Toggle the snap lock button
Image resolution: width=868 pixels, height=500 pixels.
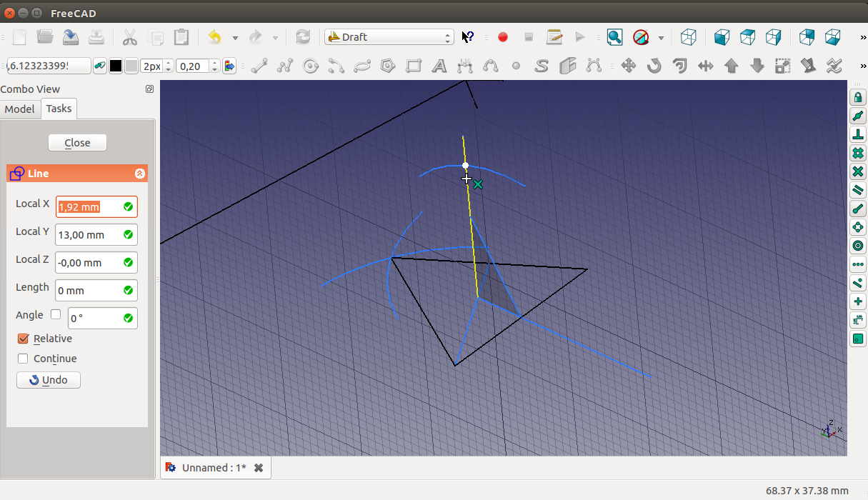858,97
